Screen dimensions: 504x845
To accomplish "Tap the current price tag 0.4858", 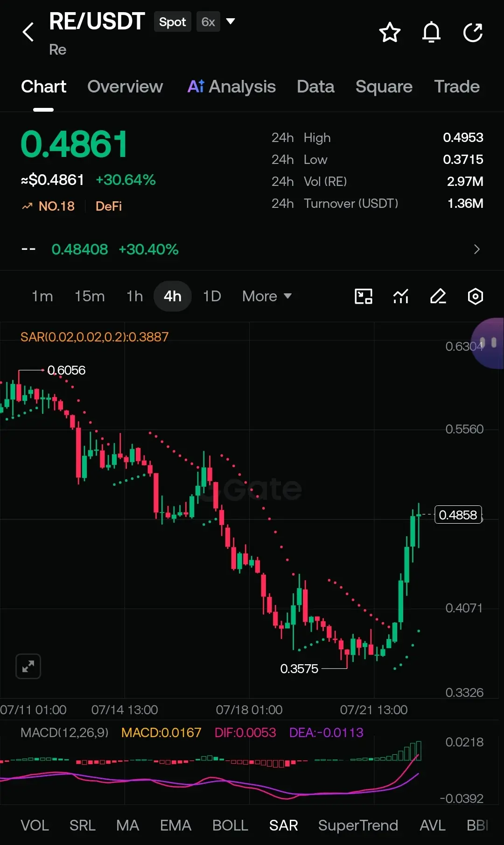I will pyautogui.click(x=458, y=515).
